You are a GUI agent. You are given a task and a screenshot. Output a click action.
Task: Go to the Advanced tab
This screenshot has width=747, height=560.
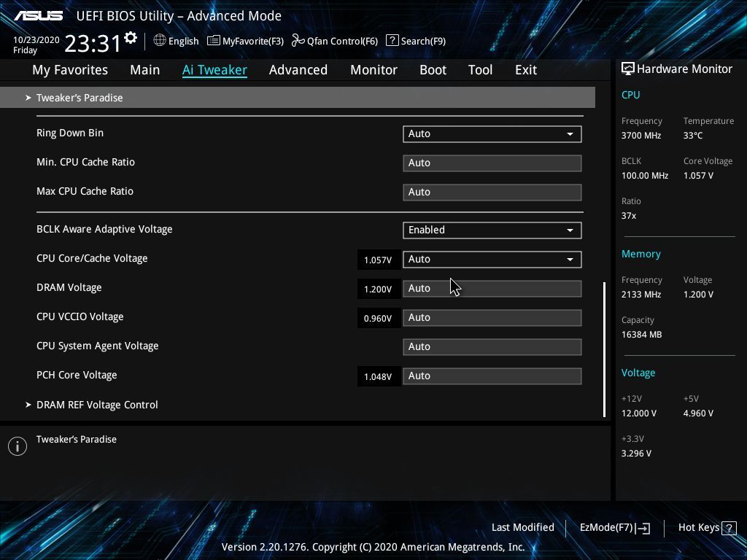coord(298,70)
